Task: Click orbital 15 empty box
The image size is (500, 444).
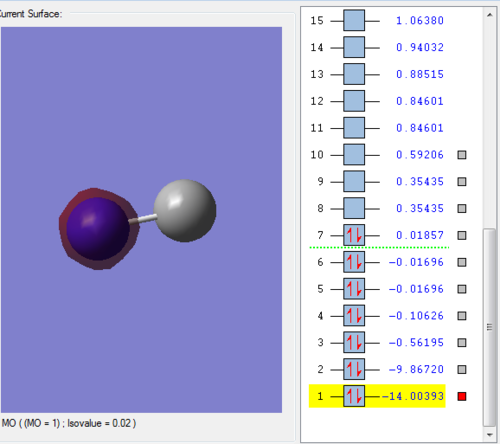Action: [354, 20]
